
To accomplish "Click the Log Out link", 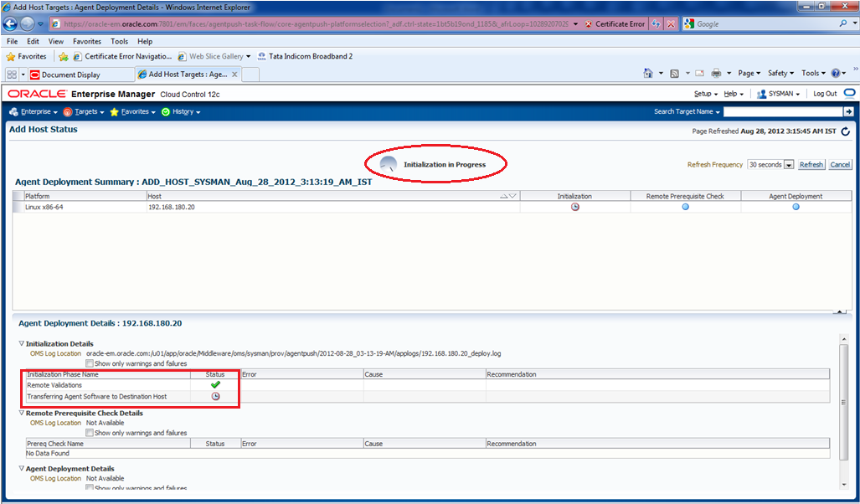I will pos(825,94).
